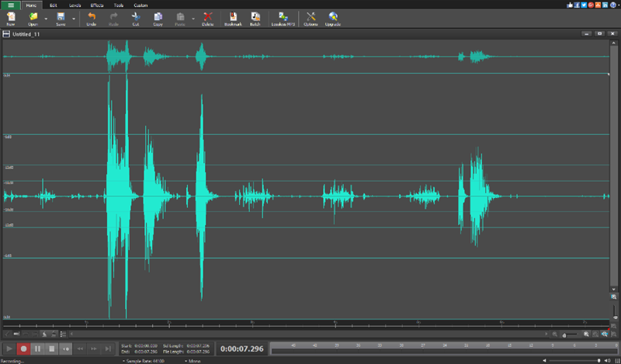Click the New file icon
Image resolution: width=621 pixels, height=364 pixels.
pyautogui.click(x=11, y=19)
